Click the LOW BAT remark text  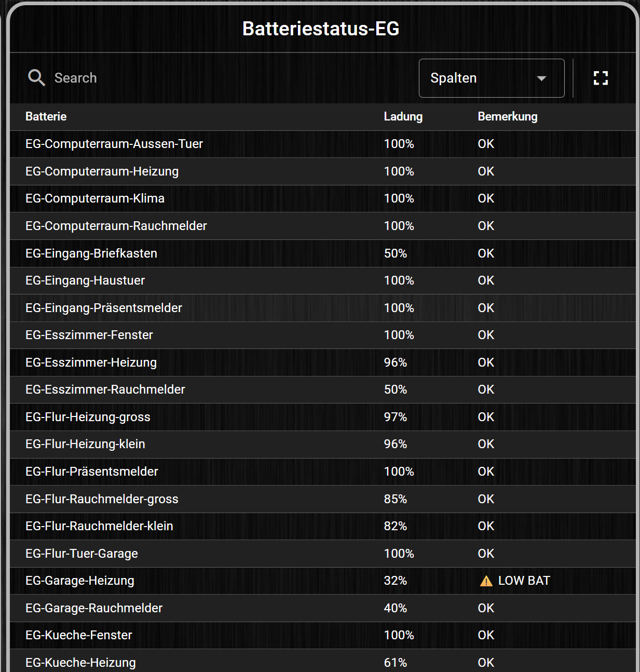pos(524,581)
